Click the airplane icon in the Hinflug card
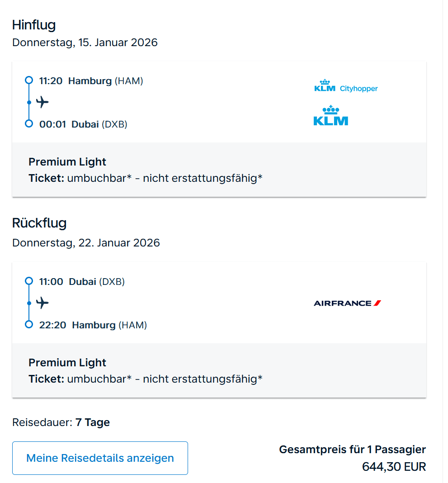 point(42,102)
